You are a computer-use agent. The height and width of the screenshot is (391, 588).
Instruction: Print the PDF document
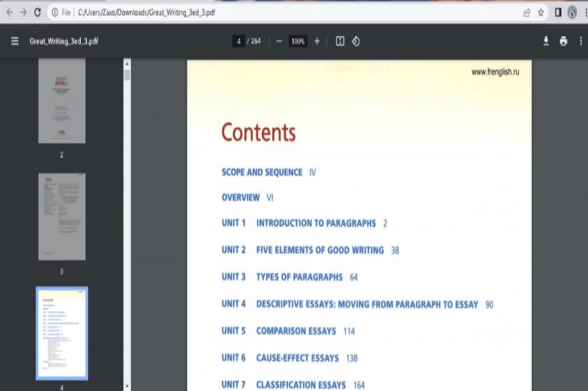coord(563,41)
